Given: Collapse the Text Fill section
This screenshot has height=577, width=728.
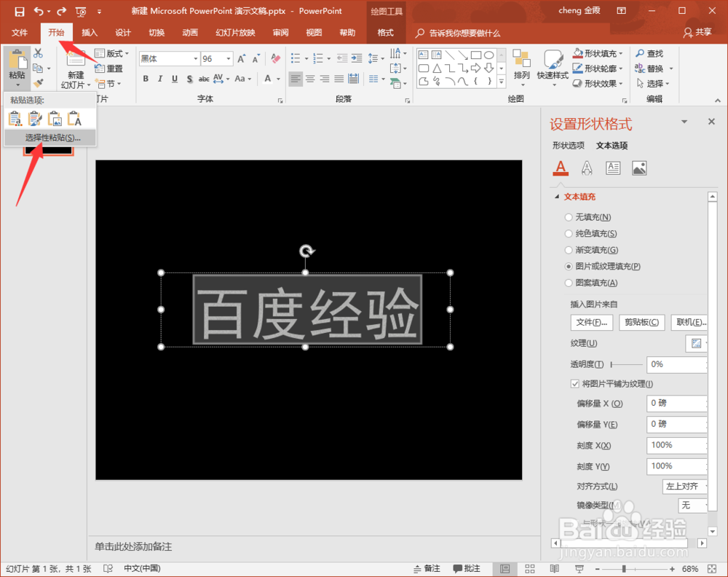Looking at the screenshot, I should 557,197.
